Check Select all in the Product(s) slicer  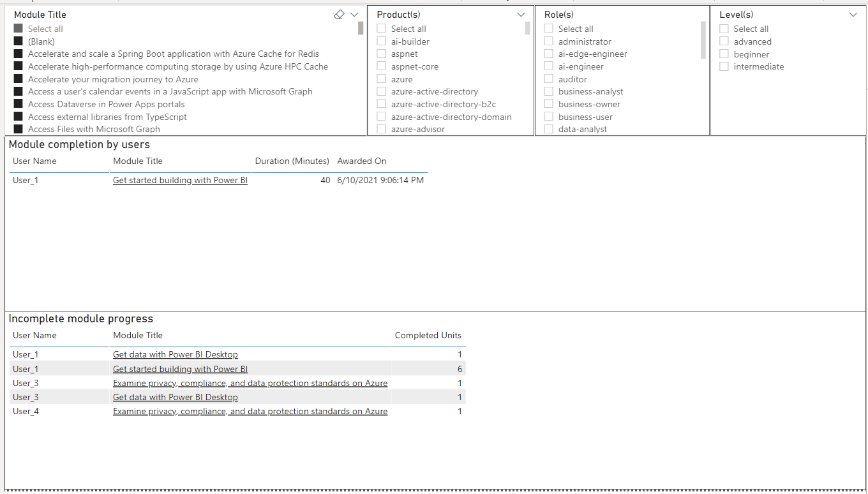pos(381,28)
